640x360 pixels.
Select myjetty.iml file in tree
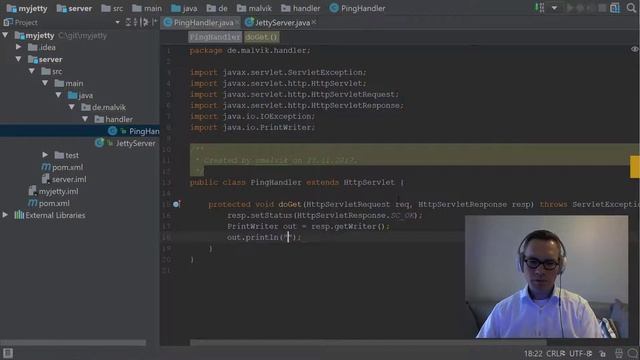[x=53, y=191]
